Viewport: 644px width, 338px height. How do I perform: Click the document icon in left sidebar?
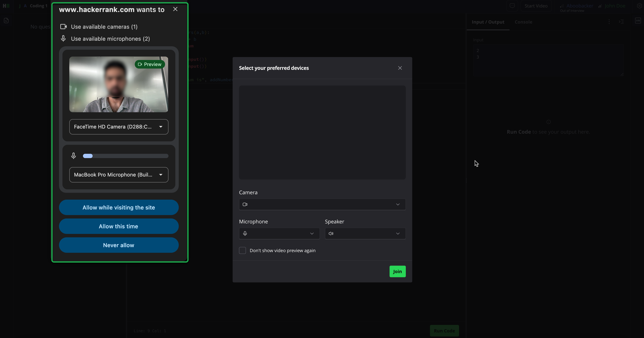pyautogui.click(x=6, y=21)
